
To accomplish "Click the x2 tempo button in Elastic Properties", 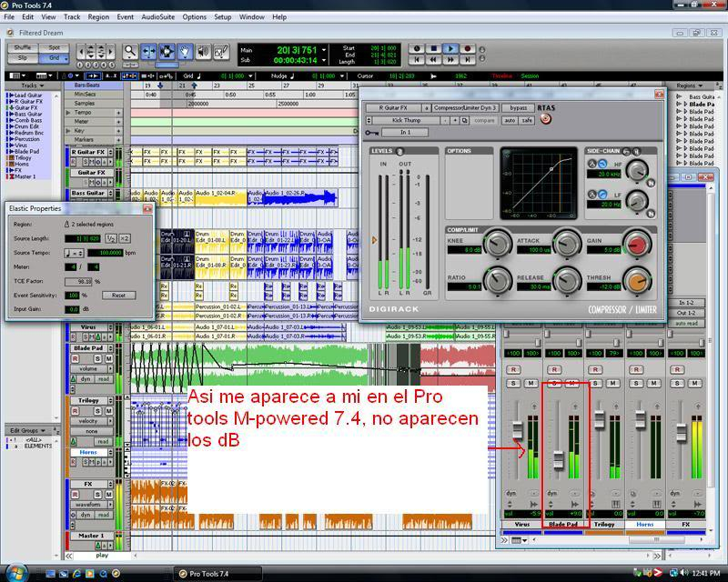I will (x=125, y=238).
